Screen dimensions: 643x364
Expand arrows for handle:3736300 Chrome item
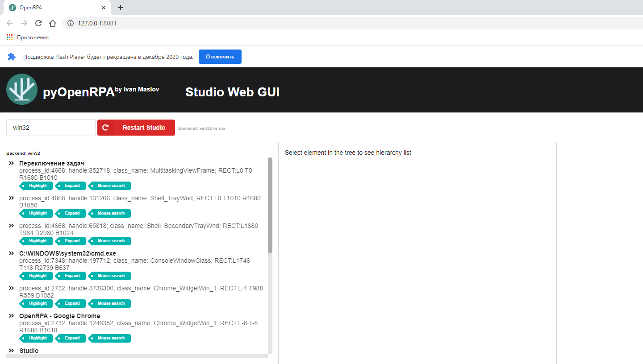pos(12,288)
